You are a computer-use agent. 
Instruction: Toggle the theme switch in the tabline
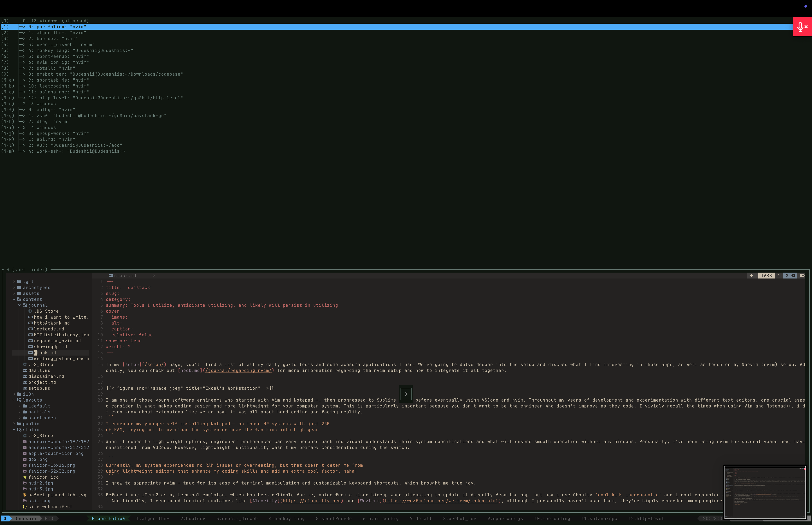pyautogui.click(x=802, y=276)
